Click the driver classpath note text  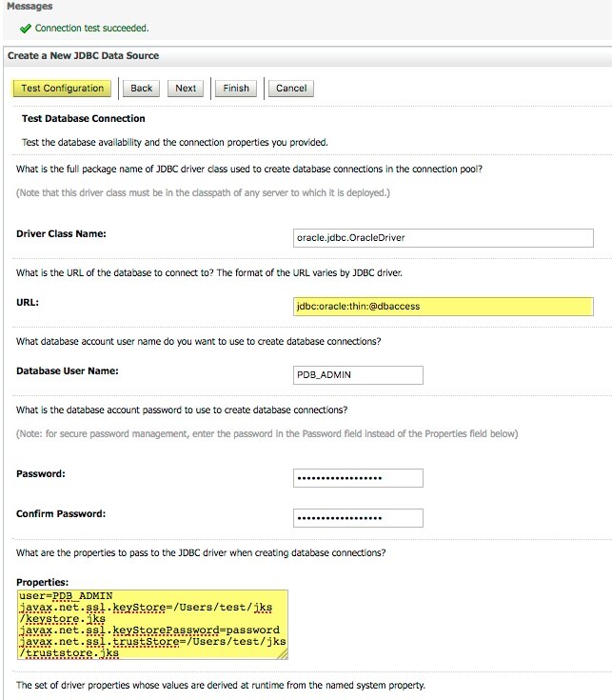203,192
